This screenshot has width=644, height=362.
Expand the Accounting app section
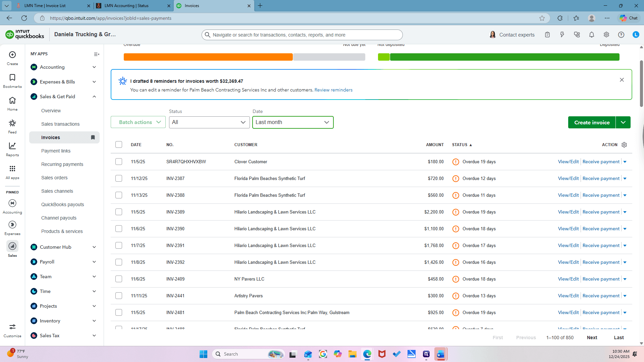pos(94,67)
